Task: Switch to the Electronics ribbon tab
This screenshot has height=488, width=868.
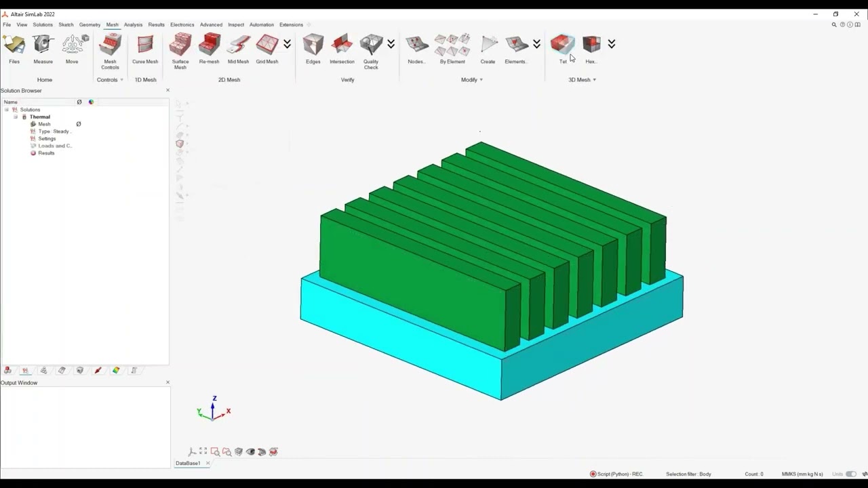Action: click(182, 25)
